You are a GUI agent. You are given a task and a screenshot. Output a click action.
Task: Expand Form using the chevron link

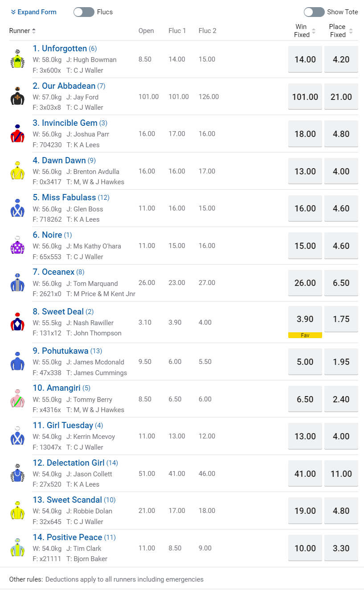click(33, 12)
